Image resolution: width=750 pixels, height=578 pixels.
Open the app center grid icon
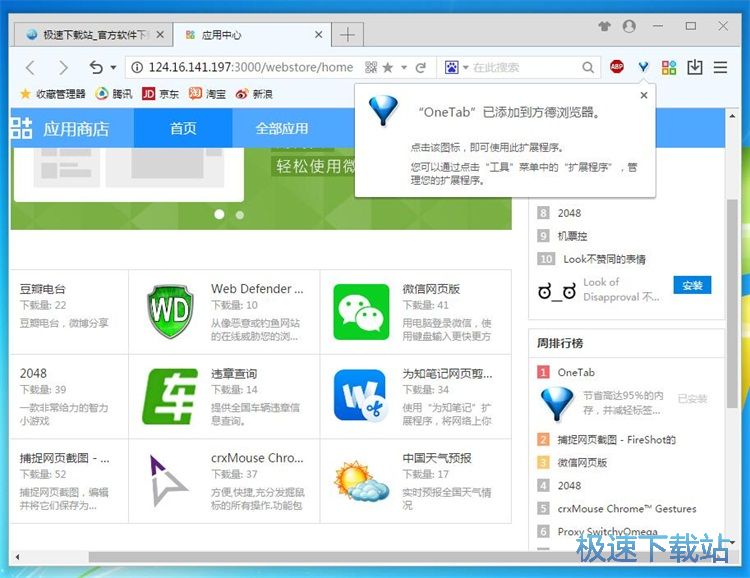point(669,67)
